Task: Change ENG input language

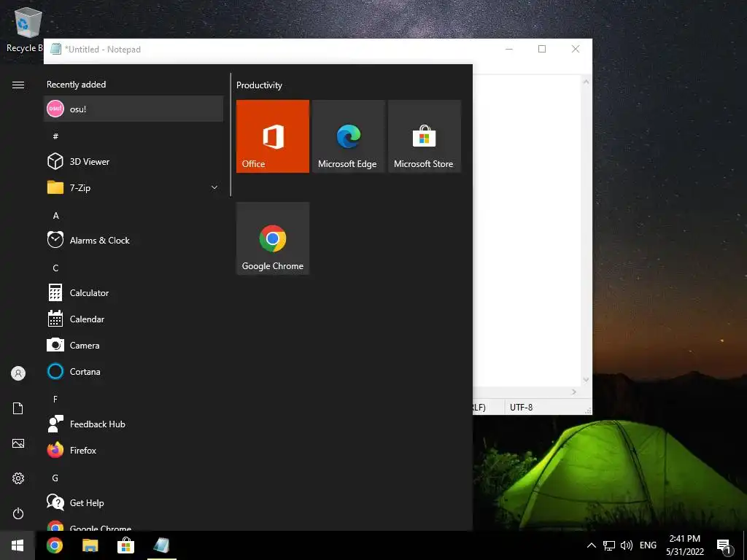Action: tap(648, 545)
